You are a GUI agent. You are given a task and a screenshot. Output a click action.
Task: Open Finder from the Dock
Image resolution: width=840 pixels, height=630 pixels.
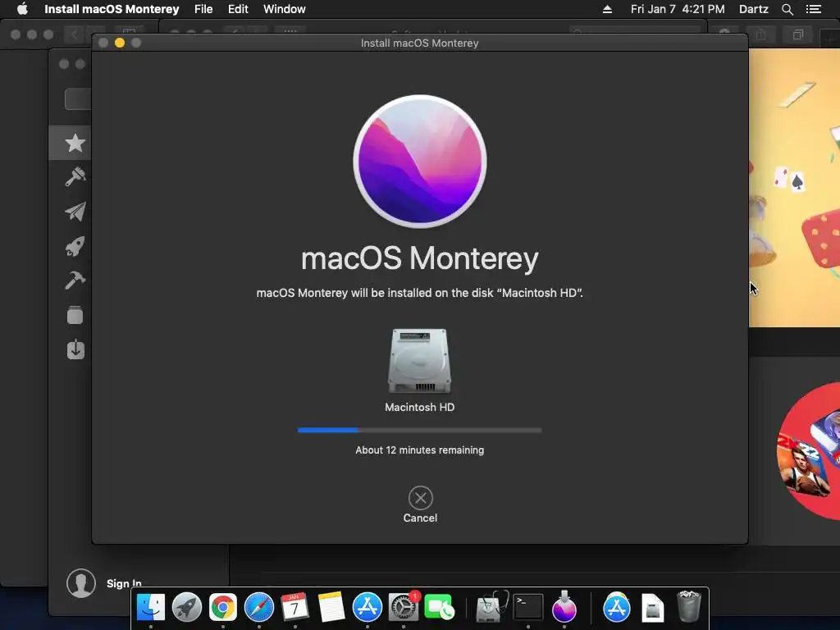(x=151, y=608)
